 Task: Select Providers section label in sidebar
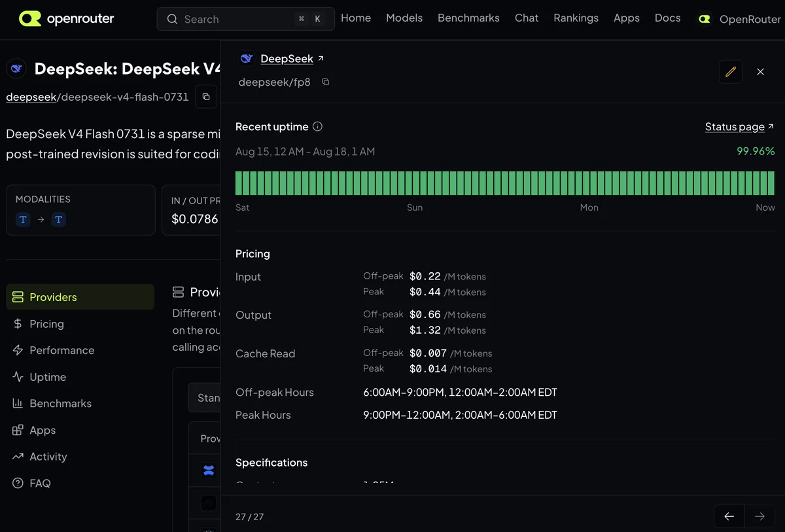click(53, 297)
